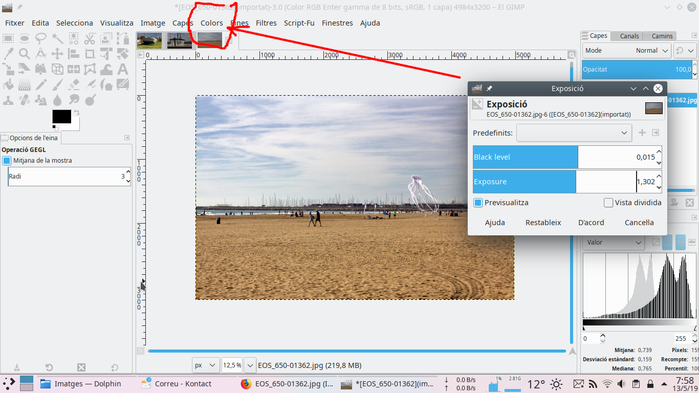Click the D'acord button
This screenshot has height=393, width=699.
click(x=591, y=222)
